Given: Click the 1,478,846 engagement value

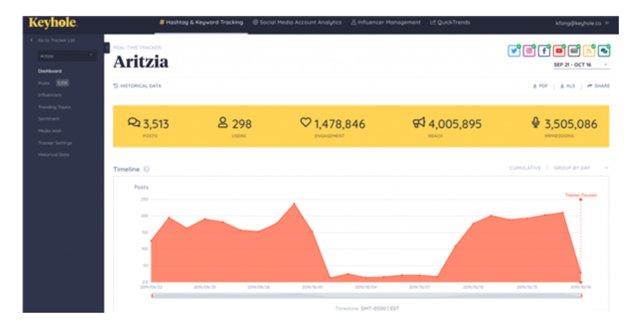Looking at the screenshot, I should coord(340,124).
